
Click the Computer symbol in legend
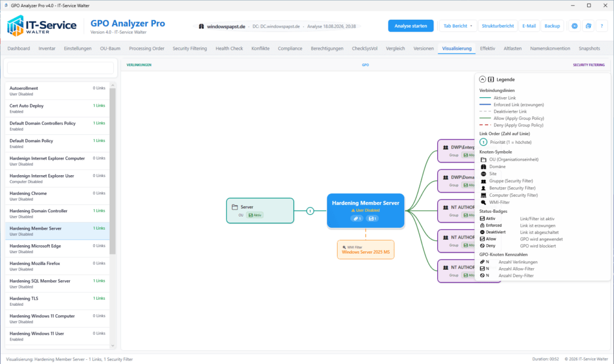click(484, 195)
